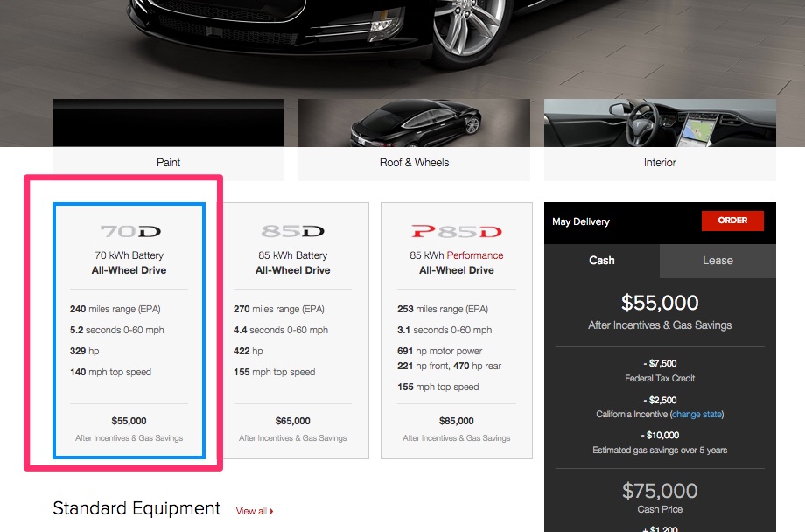805x532 pixels.
Task: Click '240 miles range (EPA)' text
Action: (115, 309)
